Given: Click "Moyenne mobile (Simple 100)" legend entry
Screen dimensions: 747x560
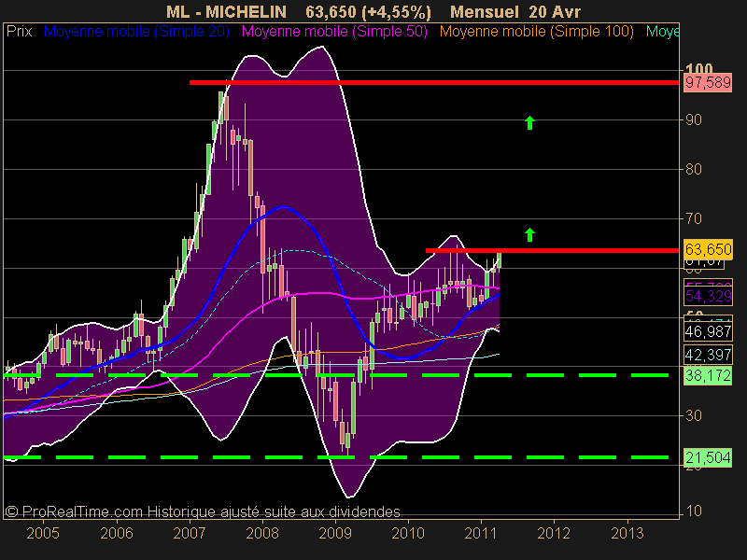Looking at the screenshot, I should coord(537,32).
